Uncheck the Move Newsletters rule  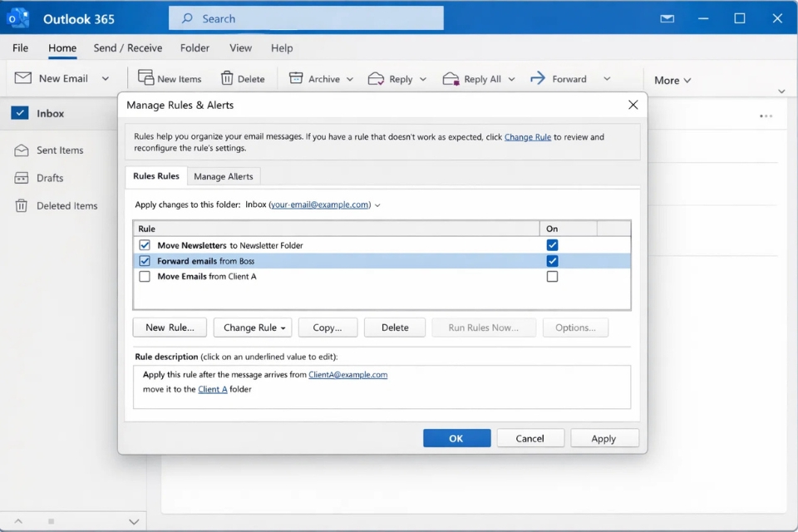point(145,245)
